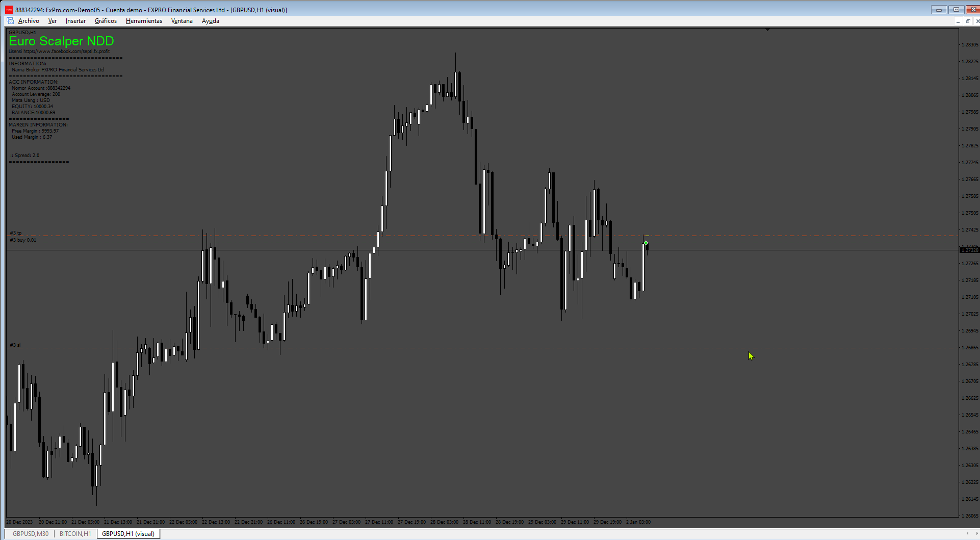The width and height of the screenshot is (980, 540).
Task: Select the '#3 tp' take-profit line label
Action: click(x=16, y=233)
